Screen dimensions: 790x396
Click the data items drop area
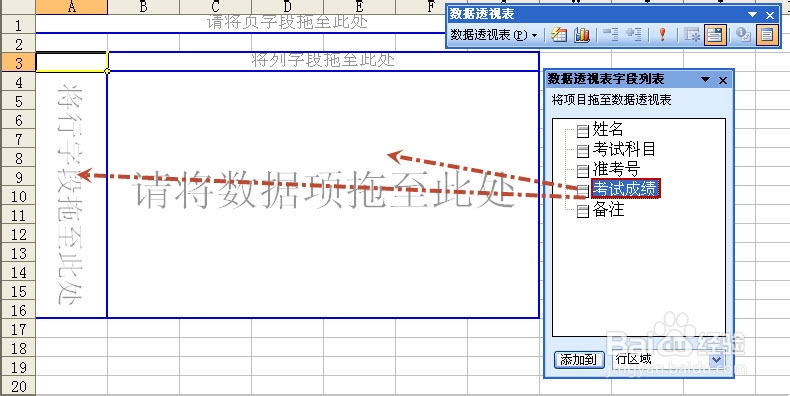pyautogui.click(x=323, y=194)
